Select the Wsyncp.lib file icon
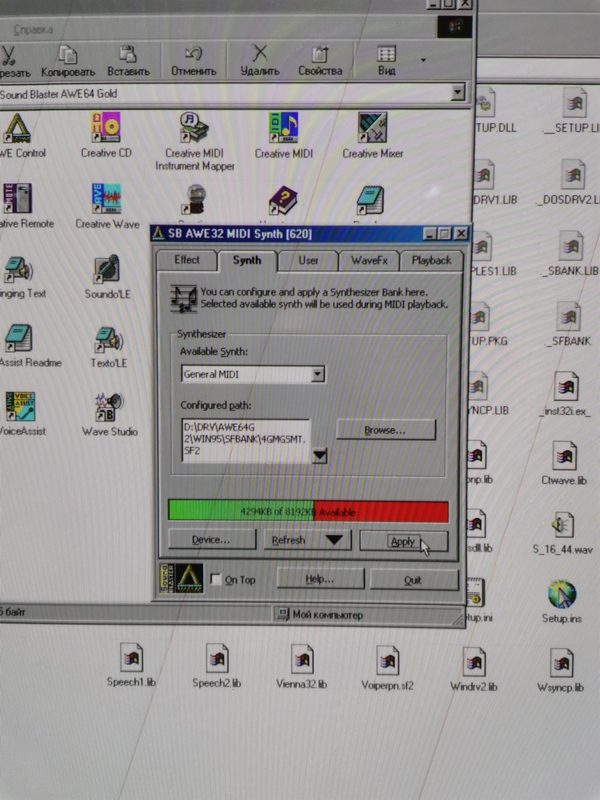The image size is (600, 800). pos(561,663)
